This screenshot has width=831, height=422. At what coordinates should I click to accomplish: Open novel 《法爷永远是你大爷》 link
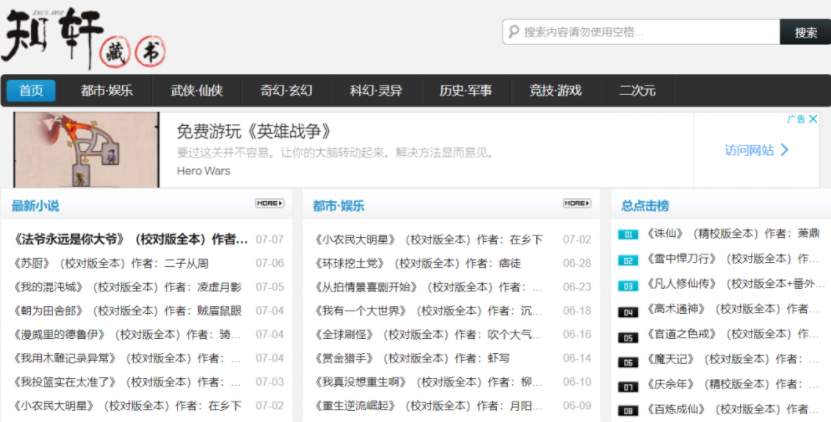(130, 240)
